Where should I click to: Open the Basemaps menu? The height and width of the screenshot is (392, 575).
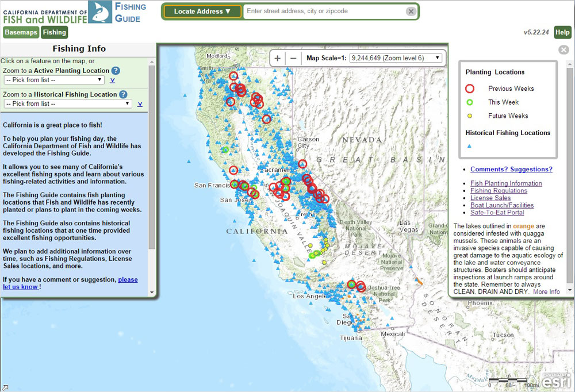21,32
